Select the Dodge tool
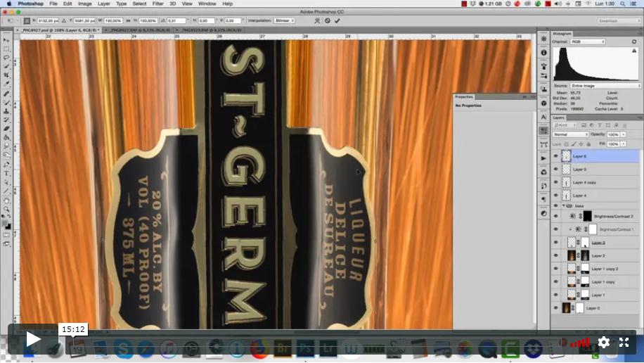Viewport: 644px width, 363px height. [x=6, y=155]
